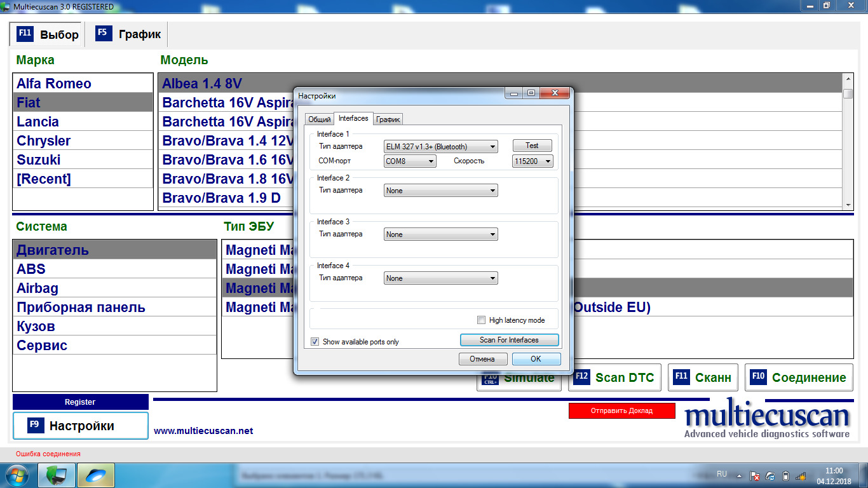The image size is (868, 488).
Task: Open the taskbar clock showing 11:00
Action: [834, 475]
